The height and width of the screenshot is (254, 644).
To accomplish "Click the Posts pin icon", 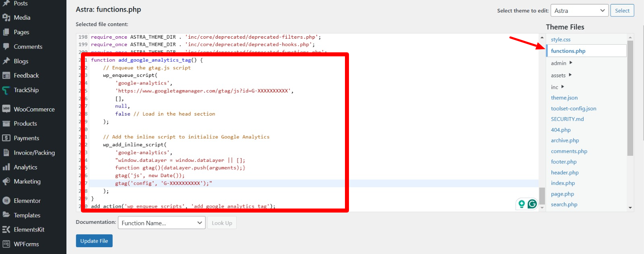I will coord(6,3).
